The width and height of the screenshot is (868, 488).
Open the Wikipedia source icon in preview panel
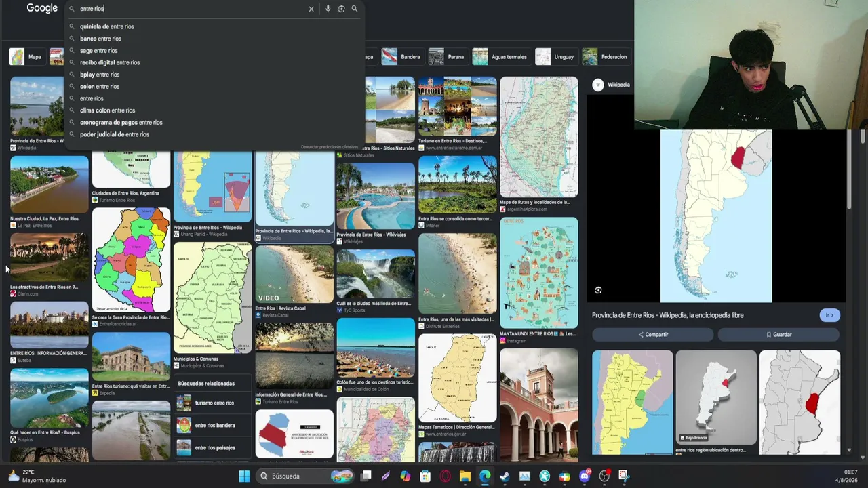click(597, 85)
